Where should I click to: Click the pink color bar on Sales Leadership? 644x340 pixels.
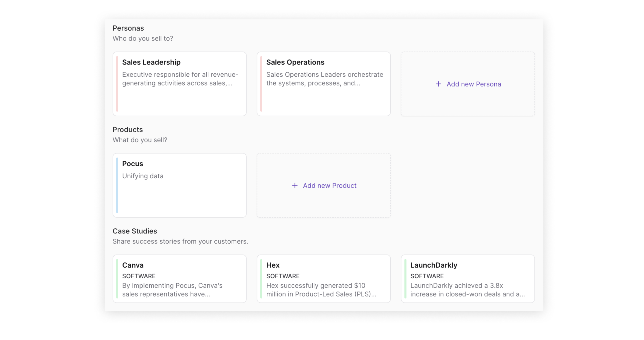point(117,84)
